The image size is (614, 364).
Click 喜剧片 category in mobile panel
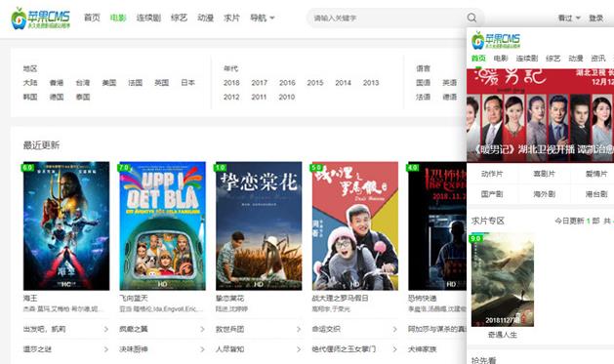point(545,174)
